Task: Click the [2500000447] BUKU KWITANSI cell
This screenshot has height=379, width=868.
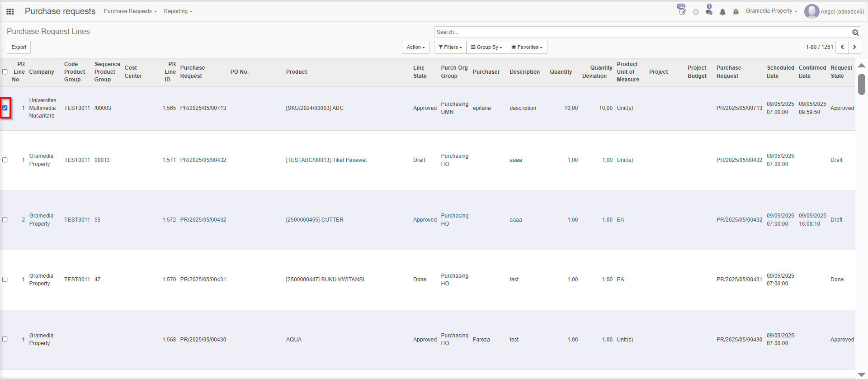Action: pos(325,280)
